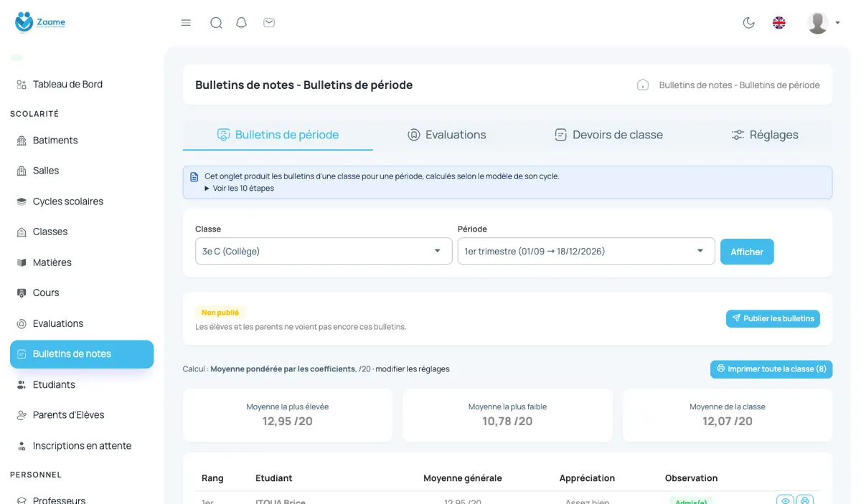Open Parents d'Elèves in sidebar

[x=69, y=415]
